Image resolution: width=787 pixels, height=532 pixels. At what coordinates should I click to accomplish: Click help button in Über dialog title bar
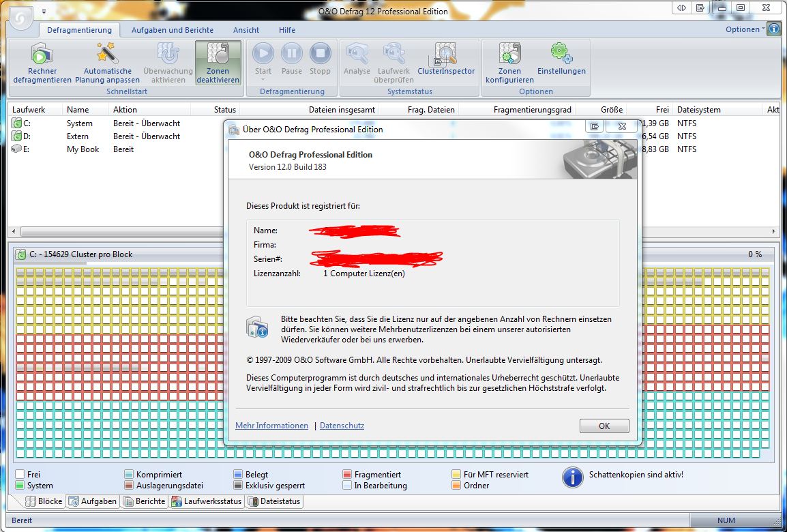(x=594, y=126)
